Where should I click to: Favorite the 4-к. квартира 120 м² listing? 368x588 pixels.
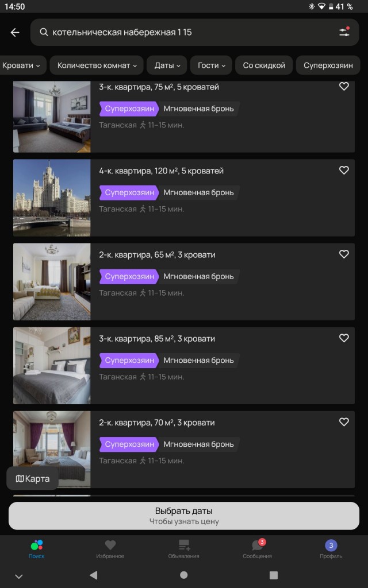click(x=344, y=170)
